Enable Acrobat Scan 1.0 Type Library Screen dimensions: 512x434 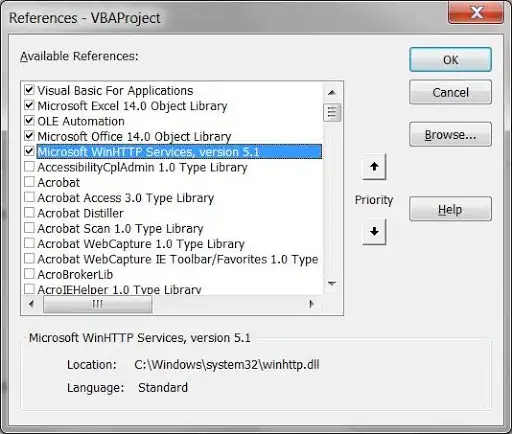click(x=29, y=228)
